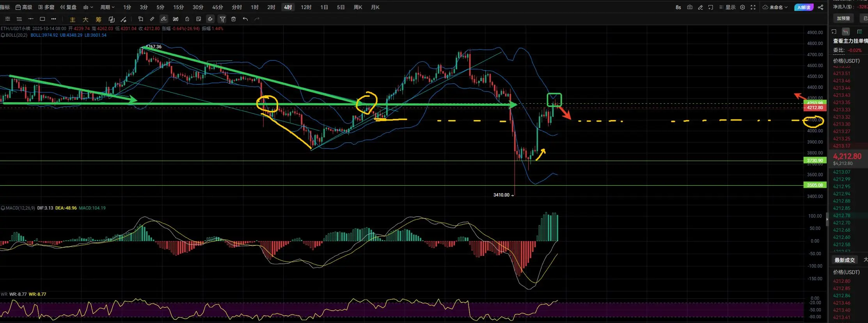
Task: Share the chart via share icon
Action: 820,7
